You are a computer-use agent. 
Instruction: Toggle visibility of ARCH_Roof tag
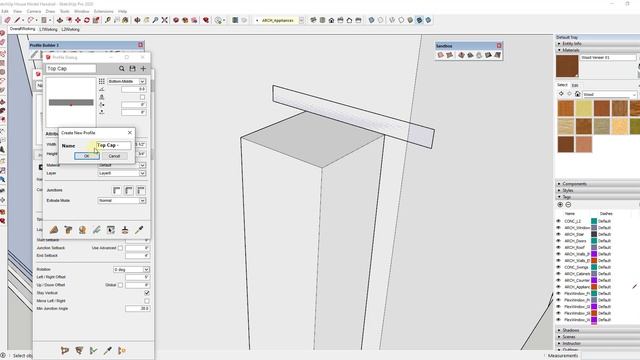[x=558, y=247]
